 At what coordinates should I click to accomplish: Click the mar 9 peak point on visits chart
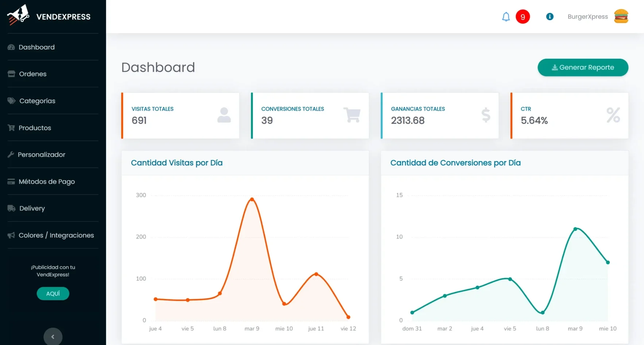click(252, 199)
